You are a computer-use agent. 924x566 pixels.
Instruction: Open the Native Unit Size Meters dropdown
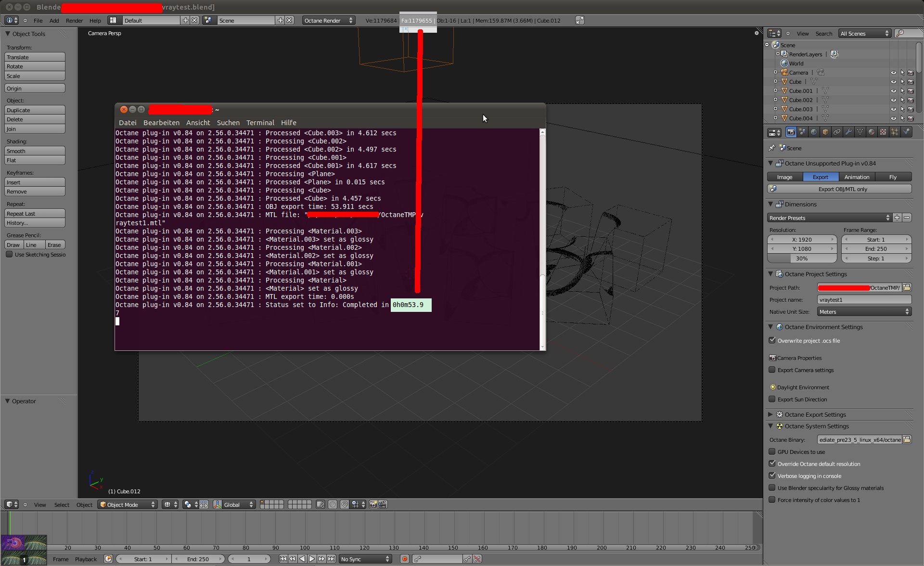tap(864, 312)
